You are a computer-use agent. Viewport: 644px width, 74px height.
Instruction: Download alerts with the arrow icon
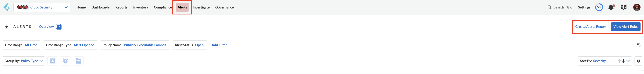coord(638,61)
